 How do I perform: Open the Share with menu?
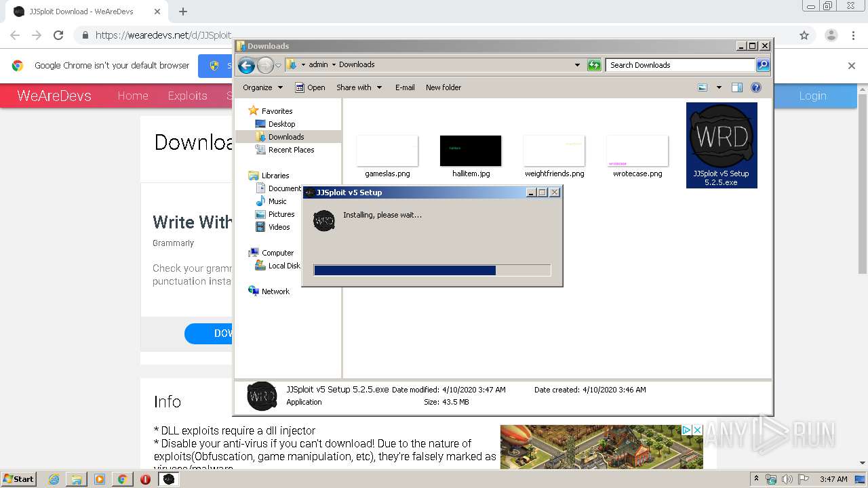click(359, 87)
